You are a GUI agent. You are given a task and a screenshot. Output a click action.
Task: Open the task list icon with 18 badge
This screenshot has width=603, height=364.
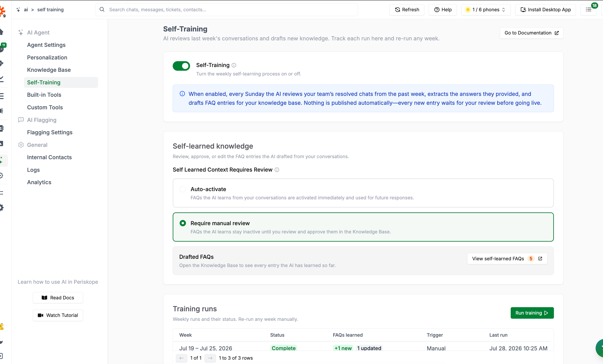589,10
